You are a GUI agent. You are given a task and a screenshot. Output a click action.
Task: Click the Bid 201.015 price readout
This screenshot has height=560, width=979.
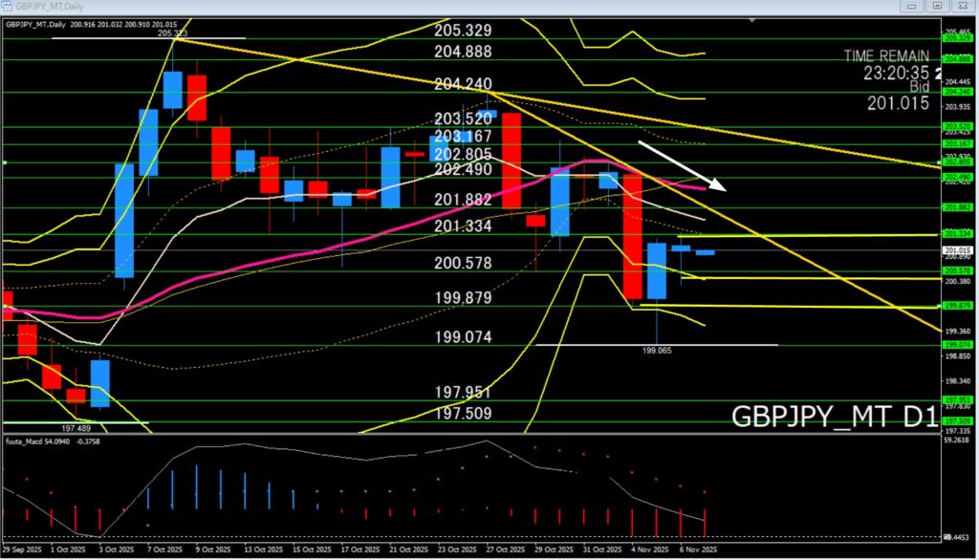(898, 102)
